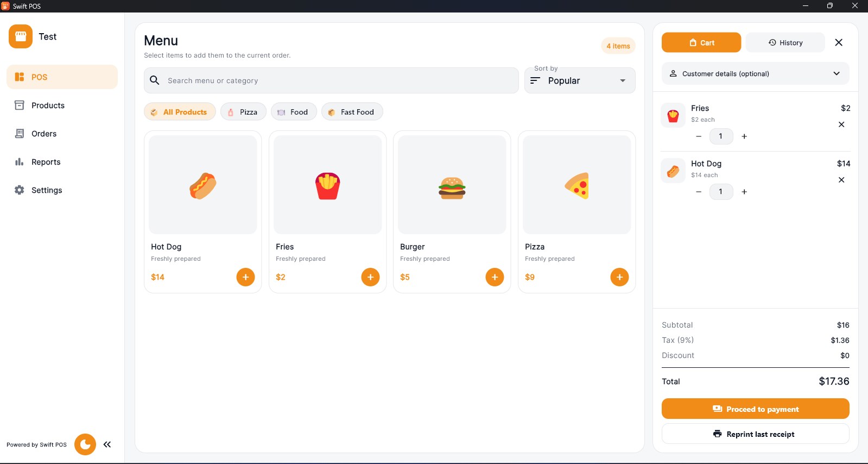
Task: Expand Customer details (optional)
Action: tap(756, 73)
